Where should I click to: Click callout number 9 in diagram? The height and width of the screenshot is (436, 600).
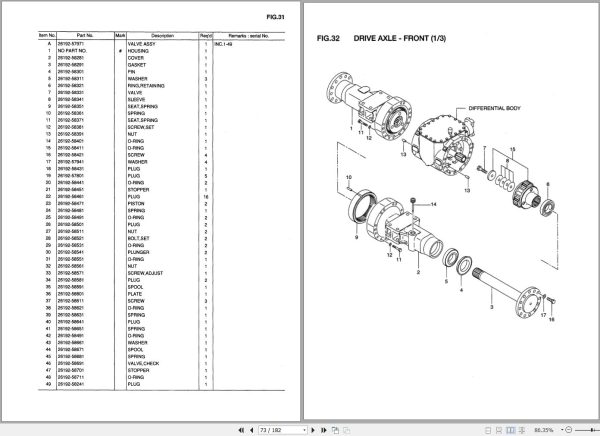(357, 237)
